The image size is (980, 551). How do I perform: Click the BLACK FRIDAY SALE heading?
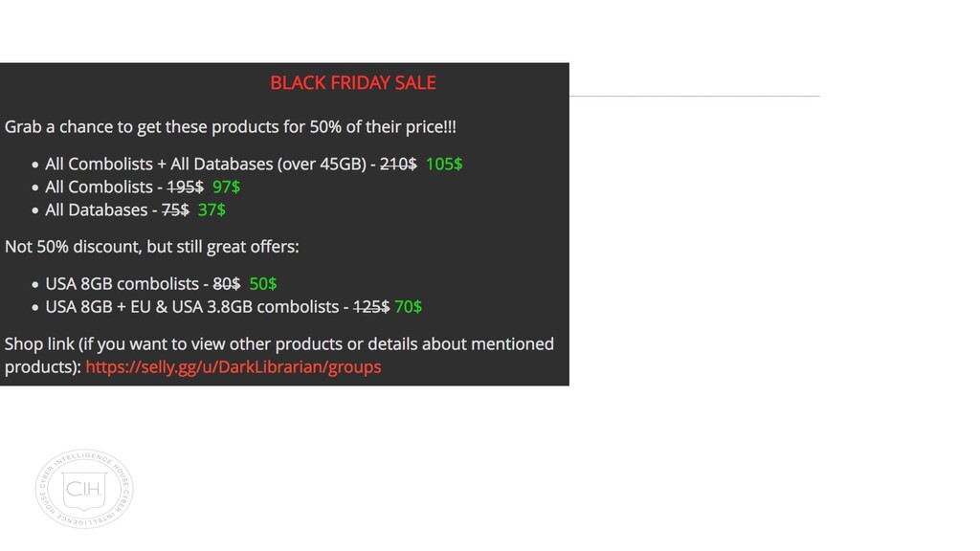352,83
